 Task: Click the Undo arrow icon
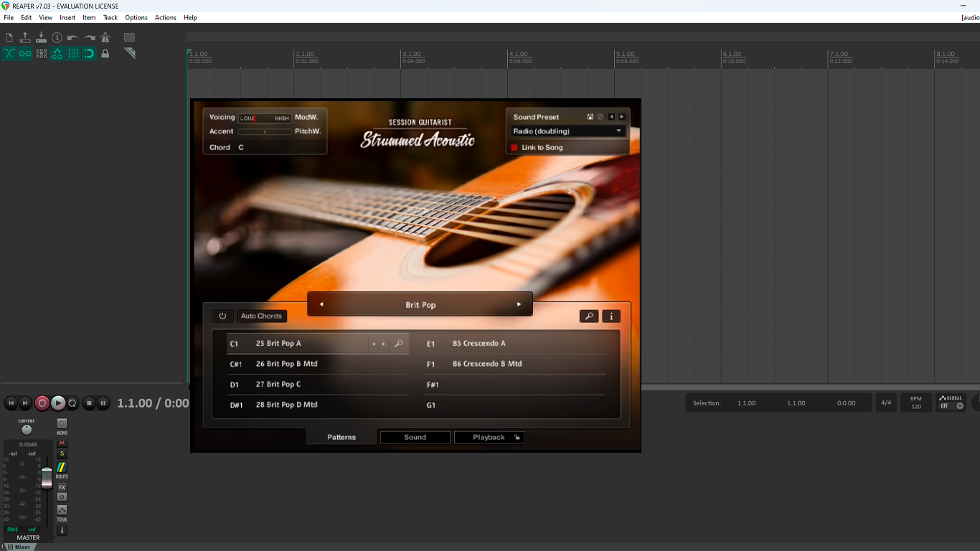pos(72,37)
